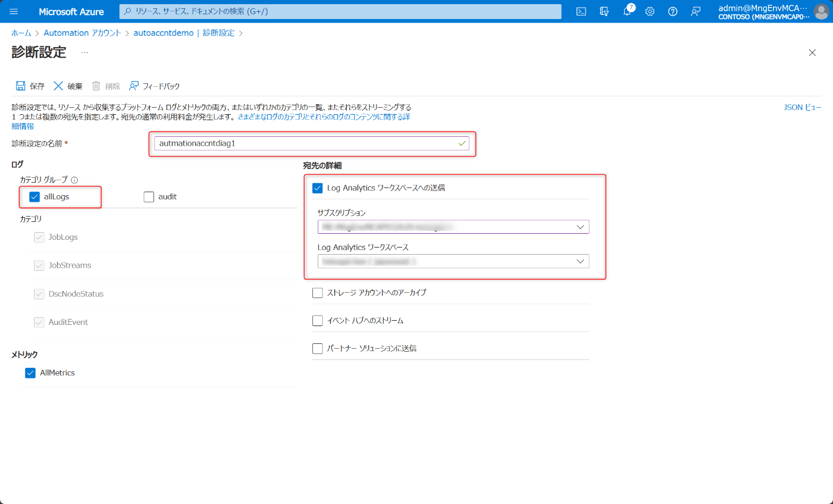The height and width of the screenshot is (504, 833).
Task: Open the help question mark
Action: [672, 11]
